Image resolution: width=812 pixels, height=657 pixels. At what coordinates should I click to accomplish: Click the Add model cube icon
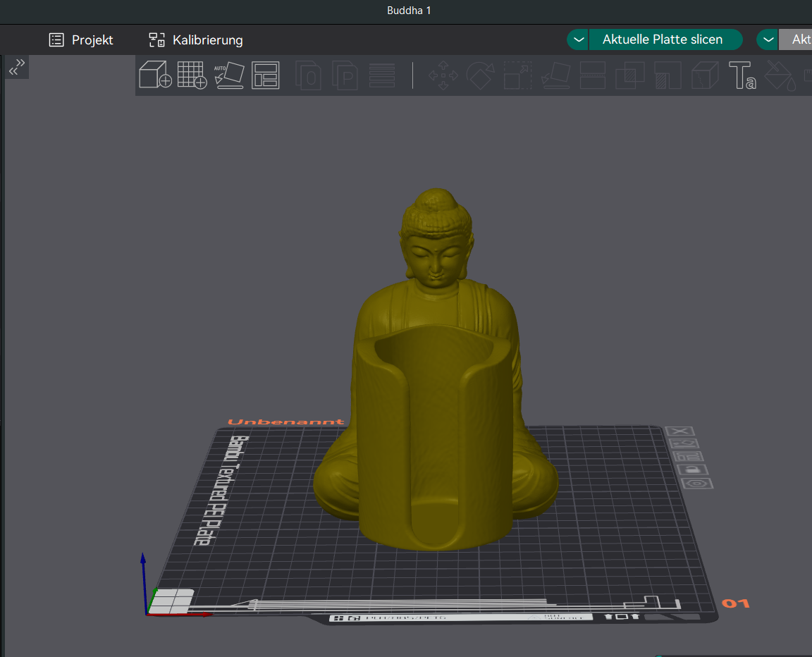coord(155,75)
